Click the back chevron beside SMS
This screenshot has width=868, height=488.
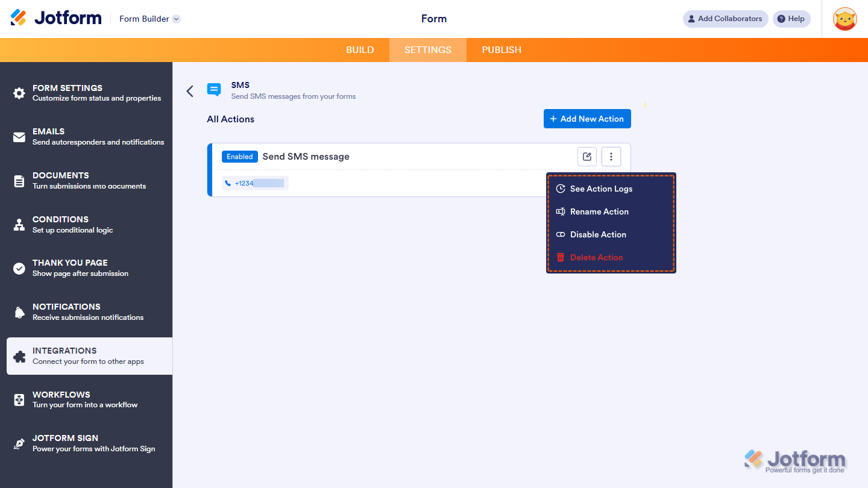pos(190,90)
